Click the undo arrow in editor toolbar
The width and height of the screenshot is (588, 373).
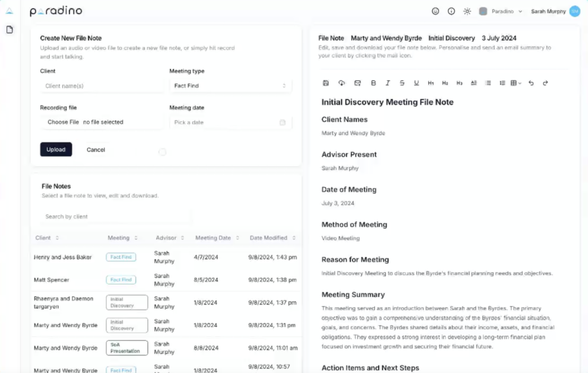531,83
